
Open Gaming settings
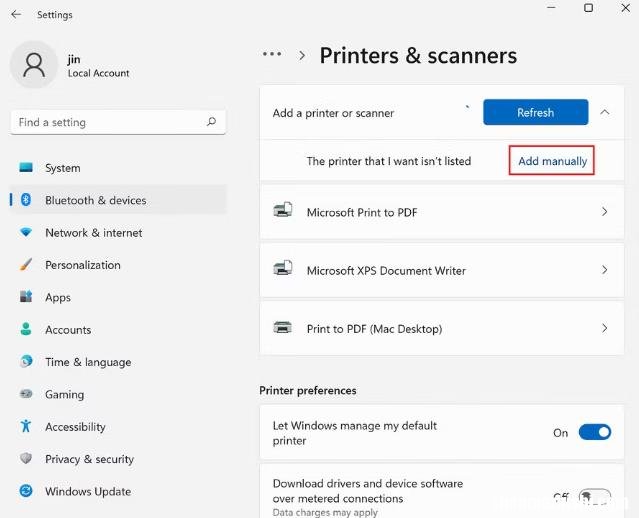click(118, 394)
